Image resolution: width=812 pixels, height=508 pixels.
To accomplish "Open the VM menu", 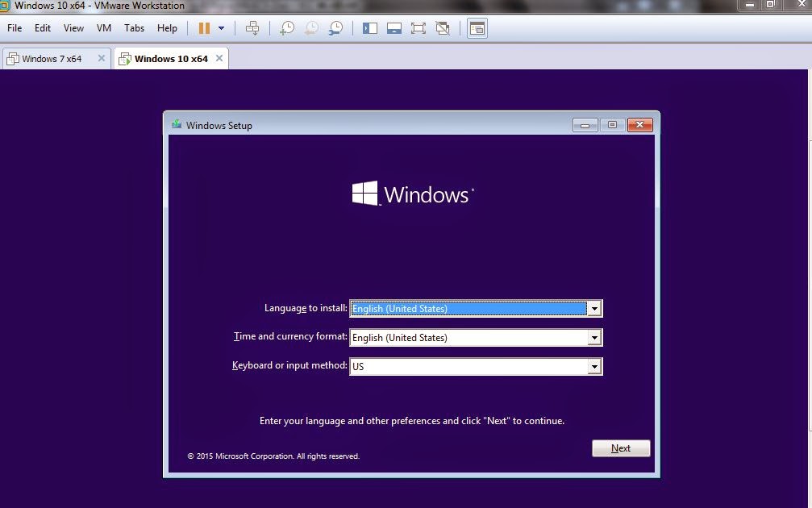I will [103, 27].
